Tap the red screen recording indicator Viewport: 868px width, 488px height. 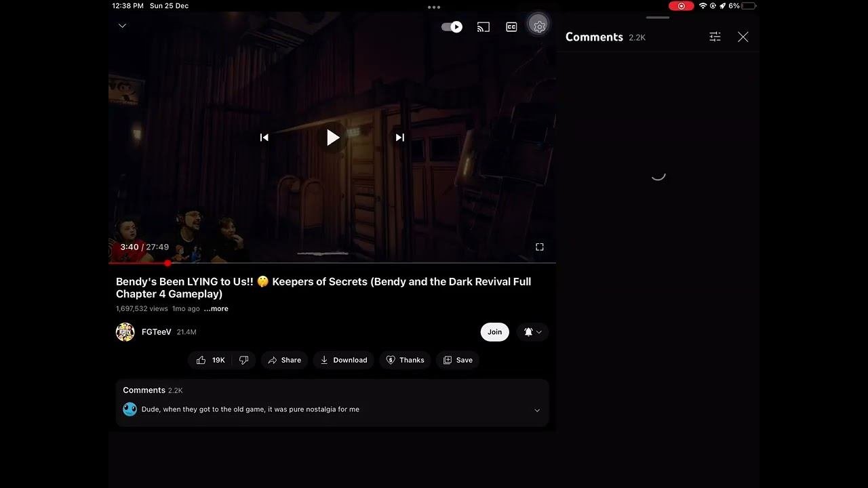click(x=681, y=6)
